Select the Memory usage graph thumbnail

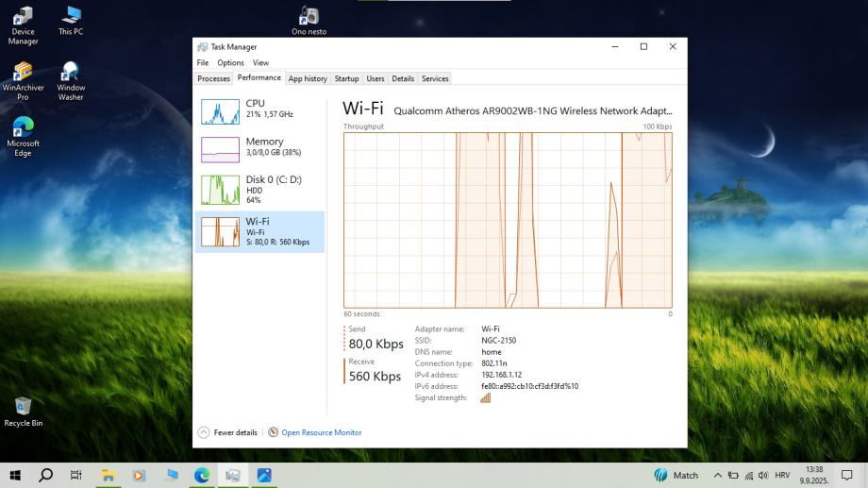point(221,149)
